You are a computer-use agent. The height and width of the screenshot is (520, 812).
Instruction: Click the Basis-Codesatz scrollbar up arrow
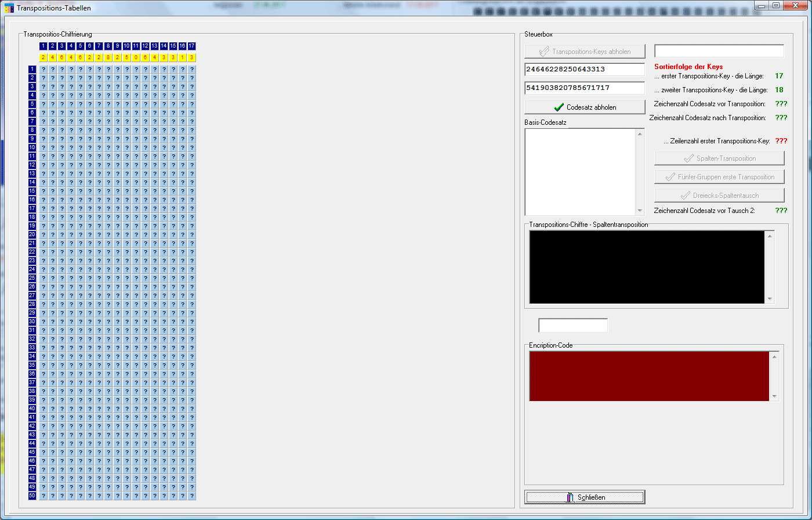coord(640,134)
